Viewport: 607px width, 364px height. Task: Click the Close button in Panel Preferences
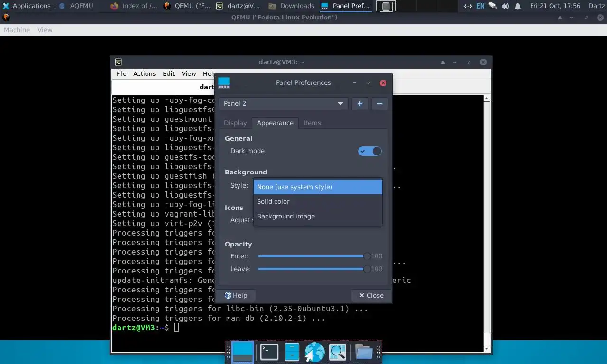coord(371,295)
